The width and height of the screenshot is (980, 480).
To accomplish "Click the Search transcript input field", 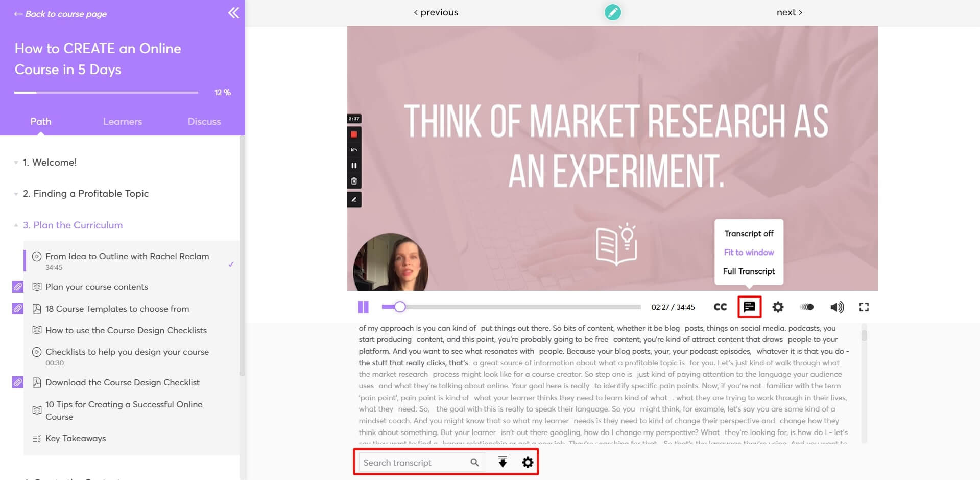I will coord(414,462).
